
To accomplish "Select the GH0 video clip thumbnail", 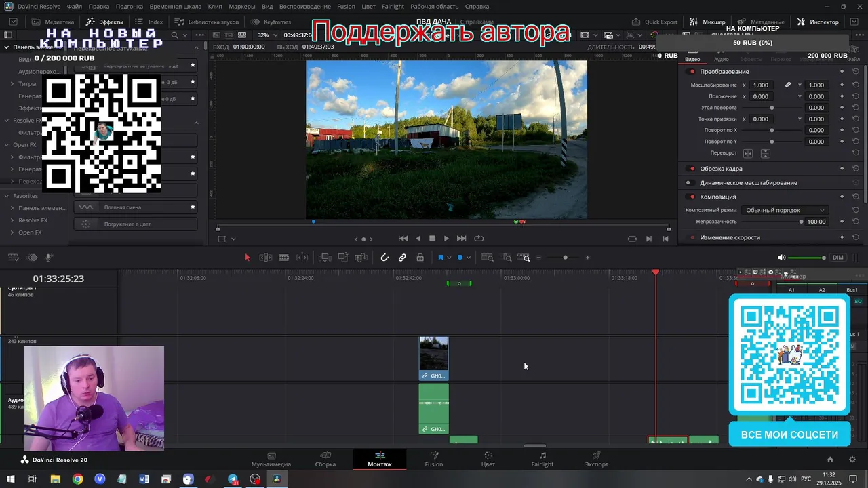I will tap(434, 354).
